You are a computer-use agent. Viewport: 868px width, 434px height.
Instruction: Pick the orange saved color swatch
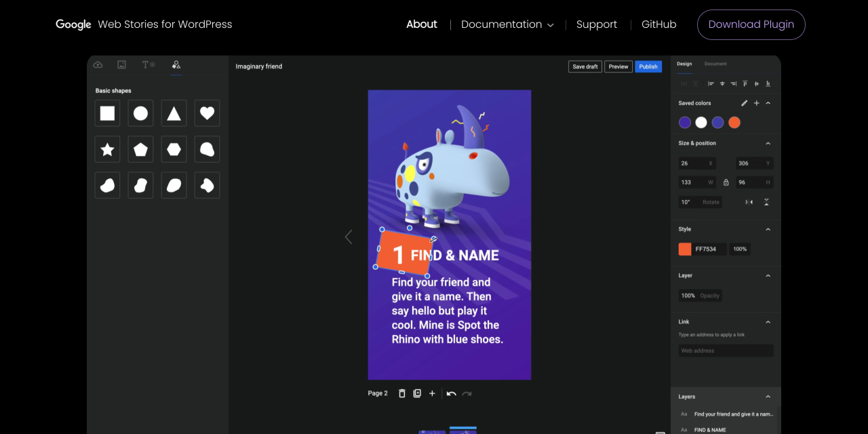point(734,123)
